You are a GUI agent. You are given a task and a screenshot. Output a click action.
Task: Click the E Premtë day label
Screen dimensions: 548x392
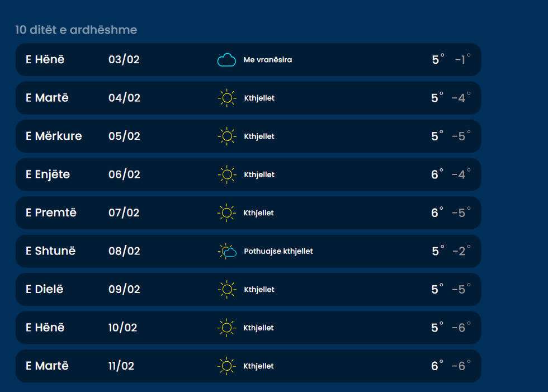click(51, 212)
